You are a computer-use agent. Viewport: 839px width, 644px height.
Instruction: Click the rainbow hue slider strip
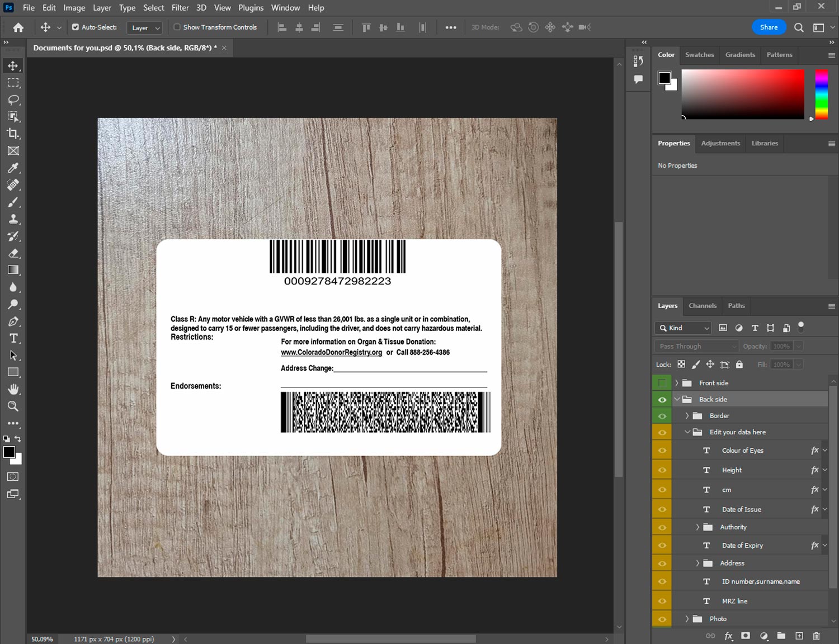coord(821,94)
